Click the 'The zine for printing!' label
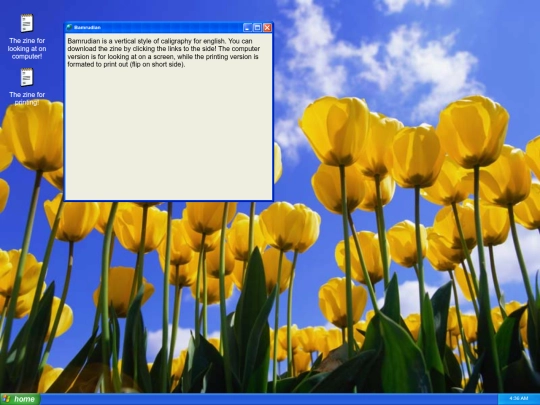The image size is (540, 405). click(27, 98)
